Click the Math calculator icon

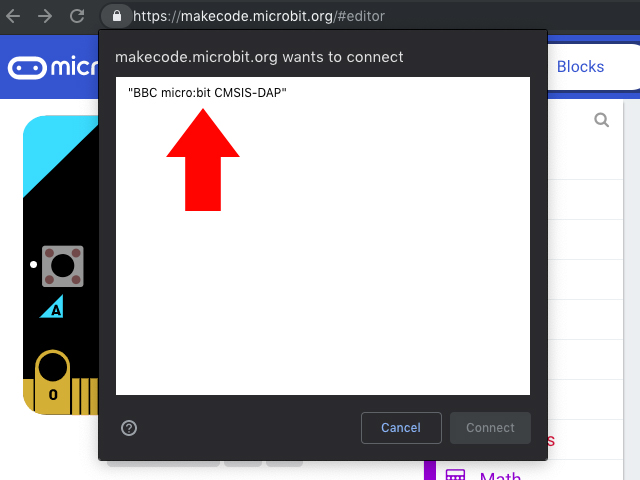click(x=455, y=475)
